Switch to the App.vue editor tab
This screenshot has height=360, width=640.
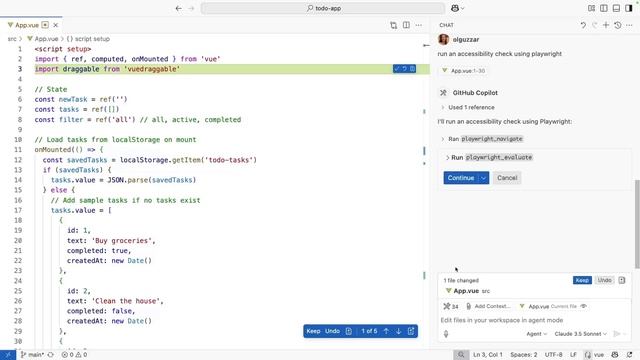click(27, 25)
